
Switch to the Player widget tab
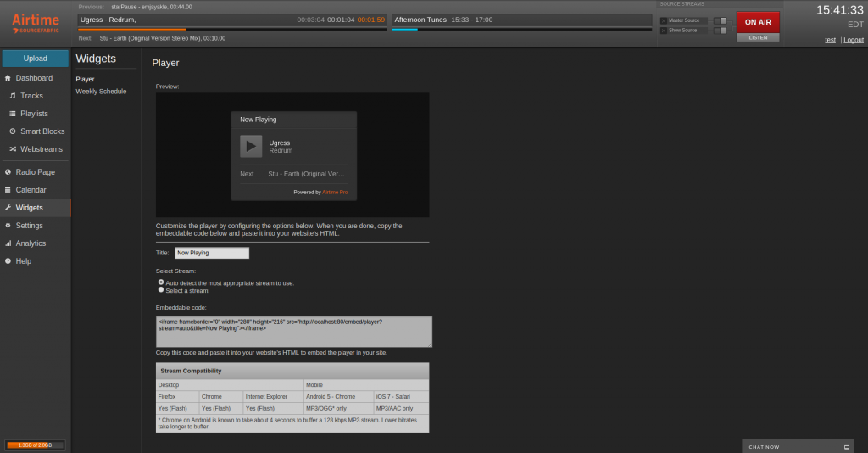point(86,79)
